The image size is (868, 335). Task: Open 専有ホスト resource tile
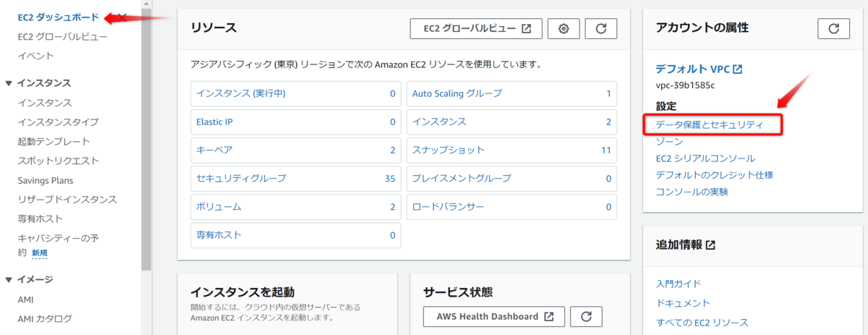click(296, 235)
